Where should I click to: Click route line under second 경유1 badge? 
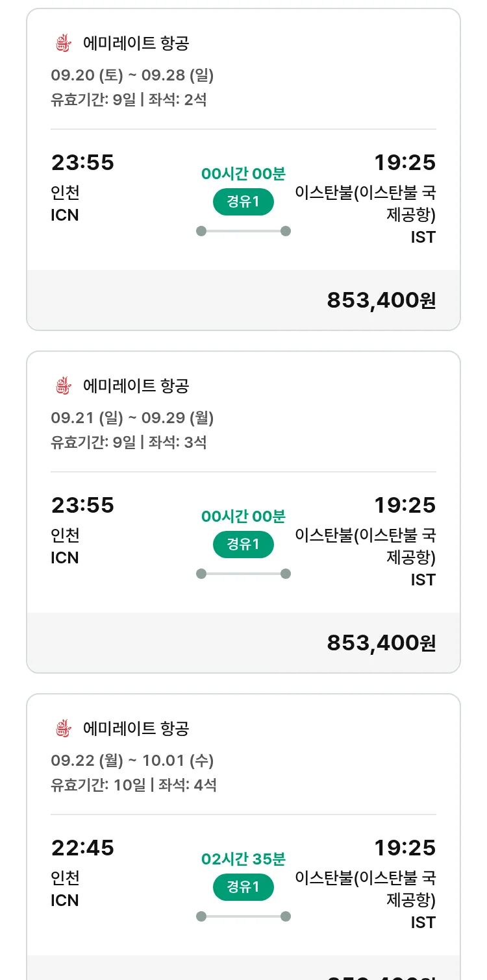(x=243, y=574)
